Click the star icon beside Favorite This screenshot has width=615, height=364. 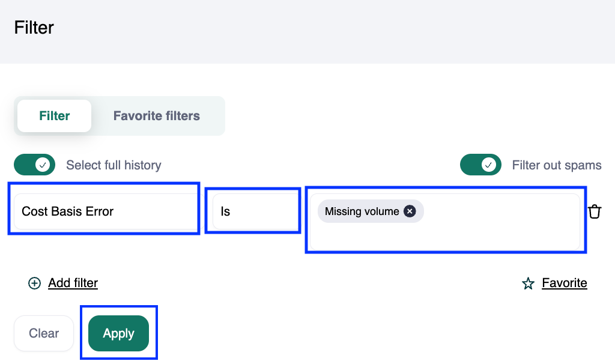click(529, 284)
